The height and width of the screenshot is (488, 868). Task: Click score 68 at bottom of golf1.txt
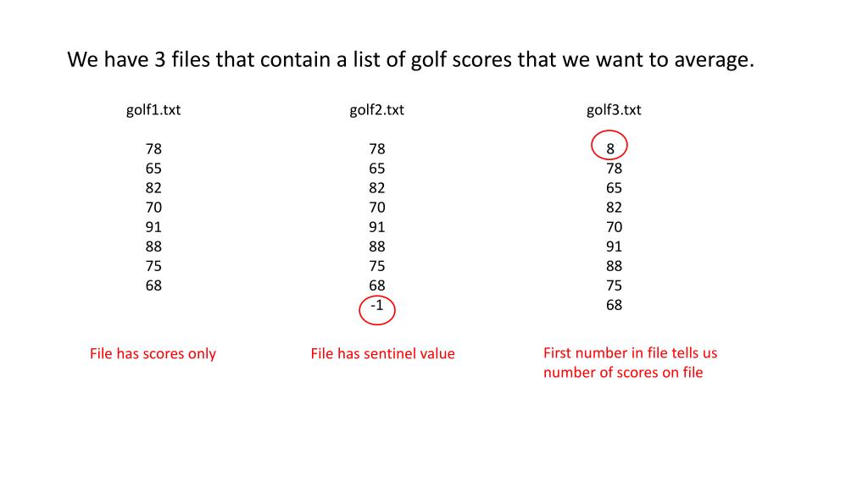[154, 286]
